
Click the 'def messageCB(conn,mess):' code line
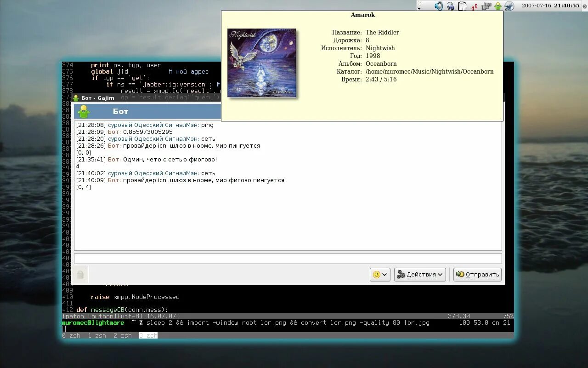(122, 310)
